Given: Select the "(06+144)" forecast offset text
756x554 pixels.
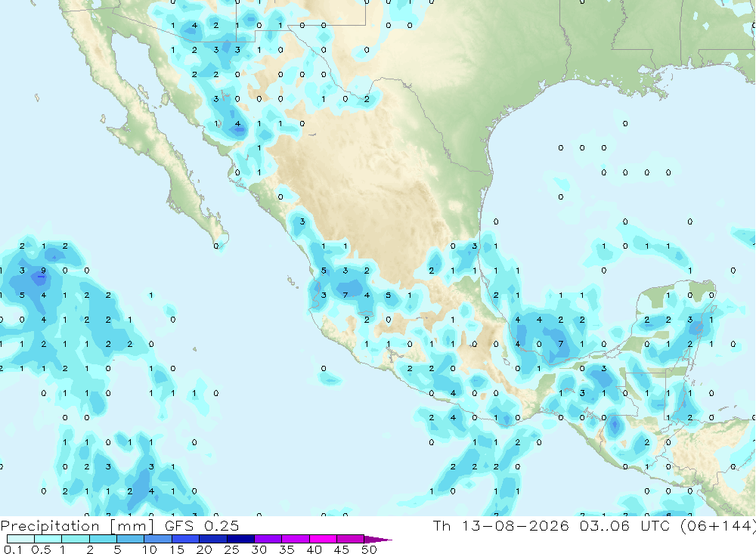Looking at the screenshot, I should point(717,525).
